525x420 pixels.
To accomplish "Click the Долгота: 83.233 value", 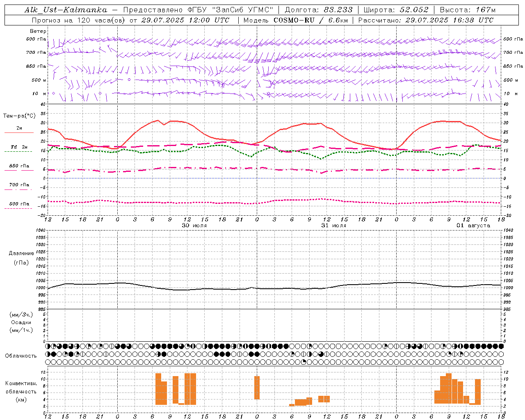I will [318, 10].
